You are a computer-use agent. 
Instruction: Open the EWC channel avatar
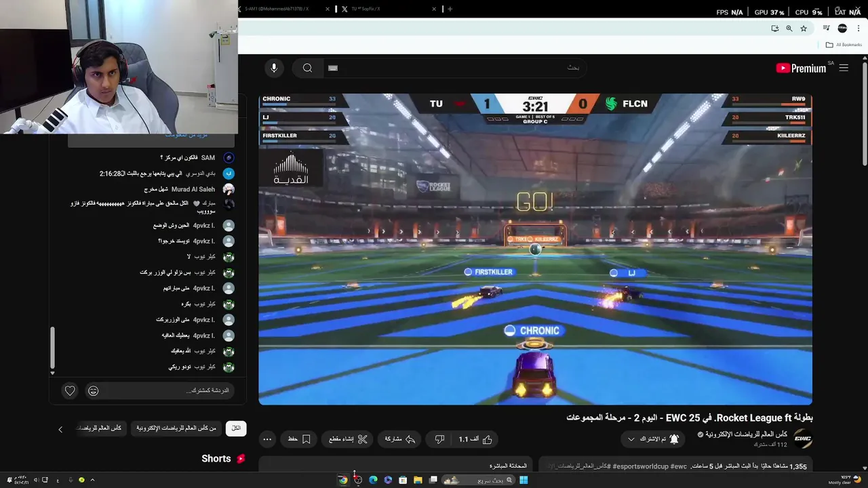pyautogui.click(x=803, y=439)
